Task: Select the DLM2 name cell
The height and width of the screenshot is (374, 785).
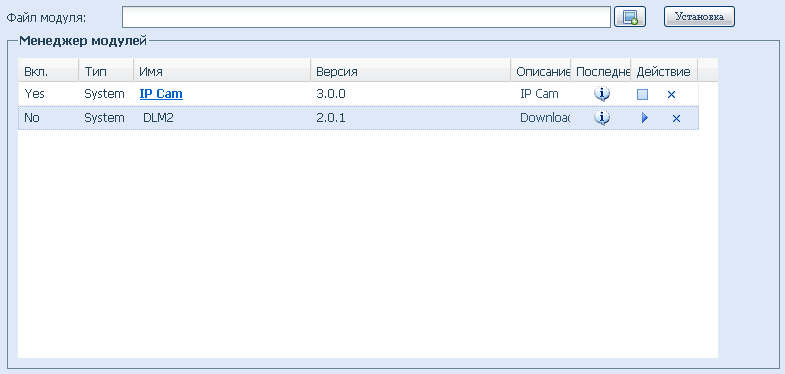Action: coord(222,118)
